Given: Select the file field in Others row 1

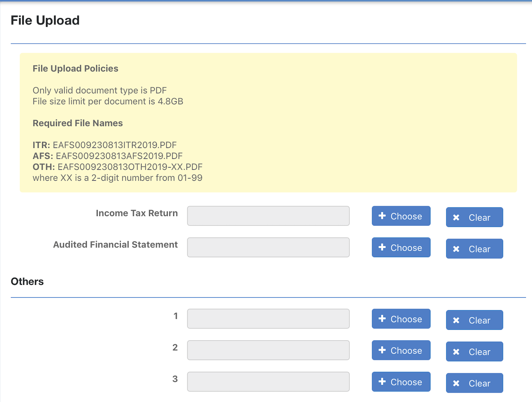Looking at the screenshot, I should pos(268,318).
